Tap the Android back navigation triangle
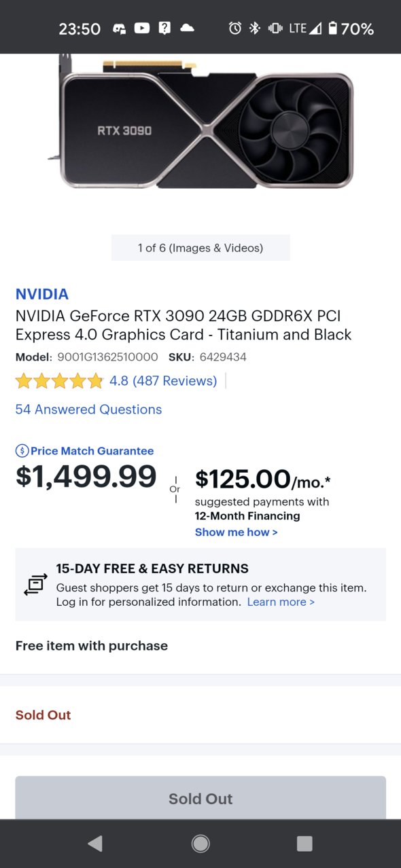The height and width of the screenshot is (868, 401). coord(95,844)
